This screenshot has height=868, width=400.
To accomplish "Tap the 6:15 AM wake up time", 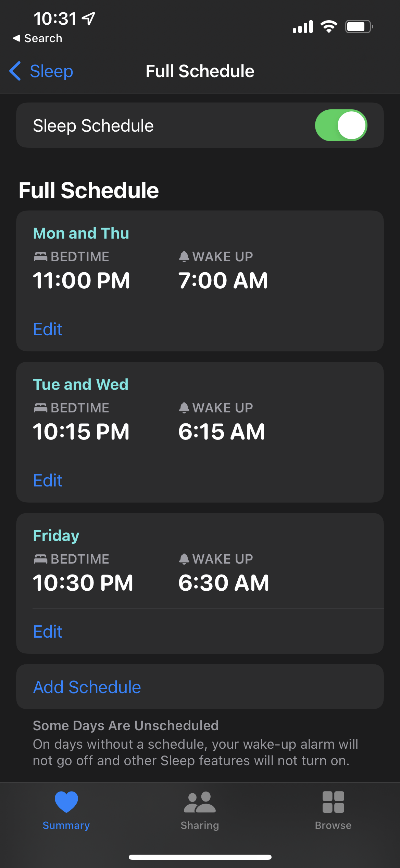I will [222, 432].
